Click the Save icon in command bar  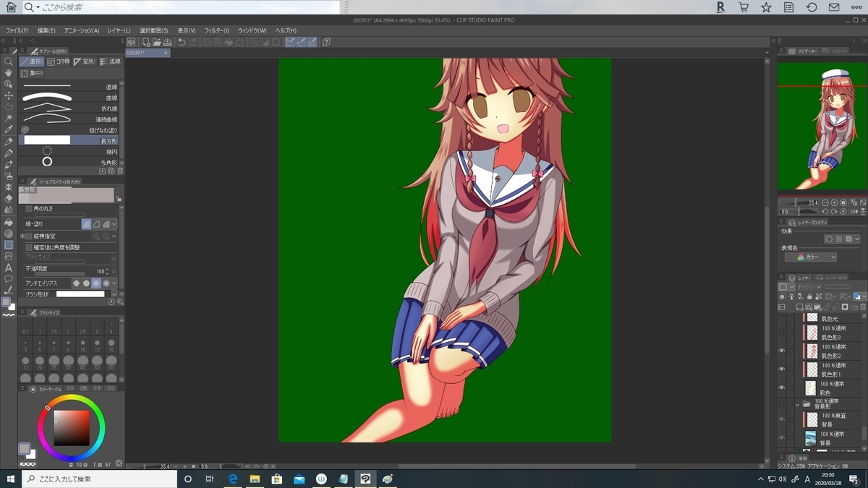tap(168, 42)
